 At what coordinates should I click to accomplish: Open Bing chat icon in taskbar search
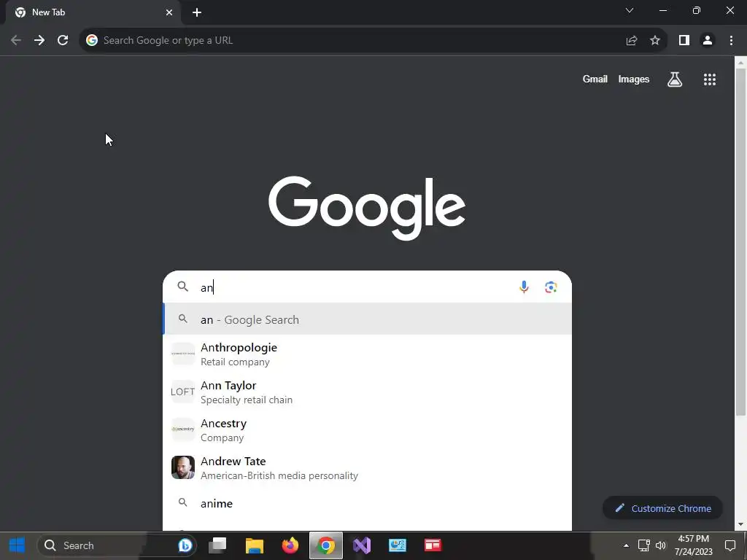point(185,545)
